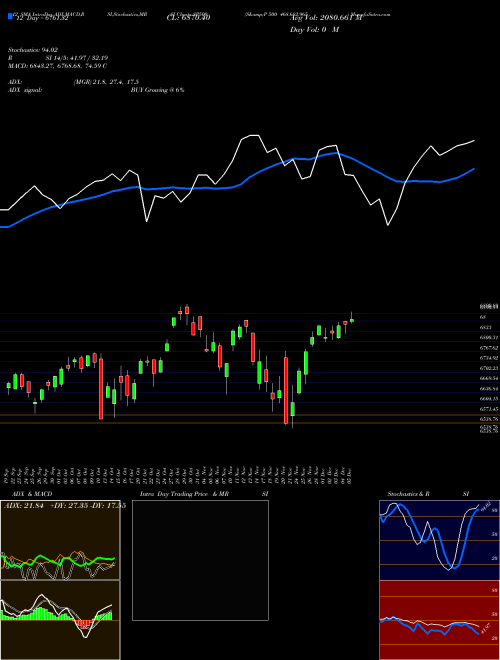Click the 'ADX signal:' label
Screen dimensions: 500x660
25,90
